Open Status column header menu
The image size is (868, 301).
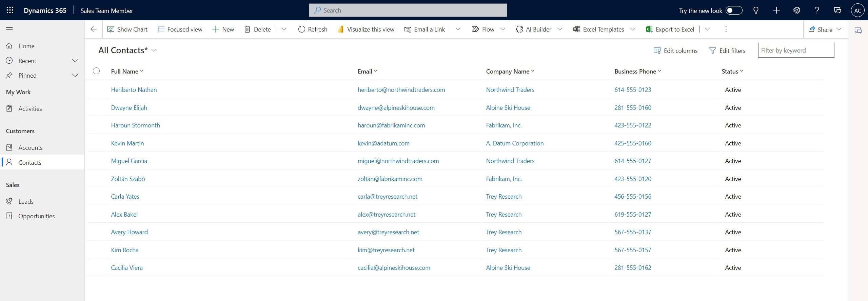click(732, 71)
